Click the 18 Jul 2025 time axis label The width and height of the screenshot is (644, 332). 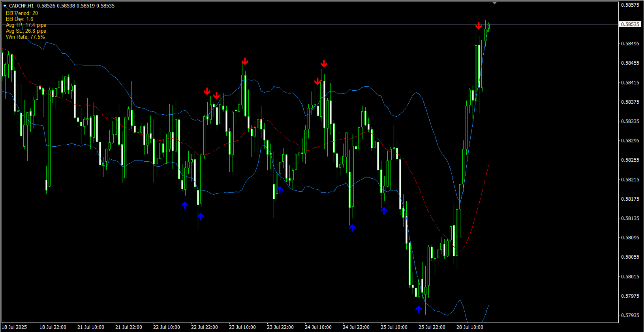pyautogui.click(x=14, y=327)
